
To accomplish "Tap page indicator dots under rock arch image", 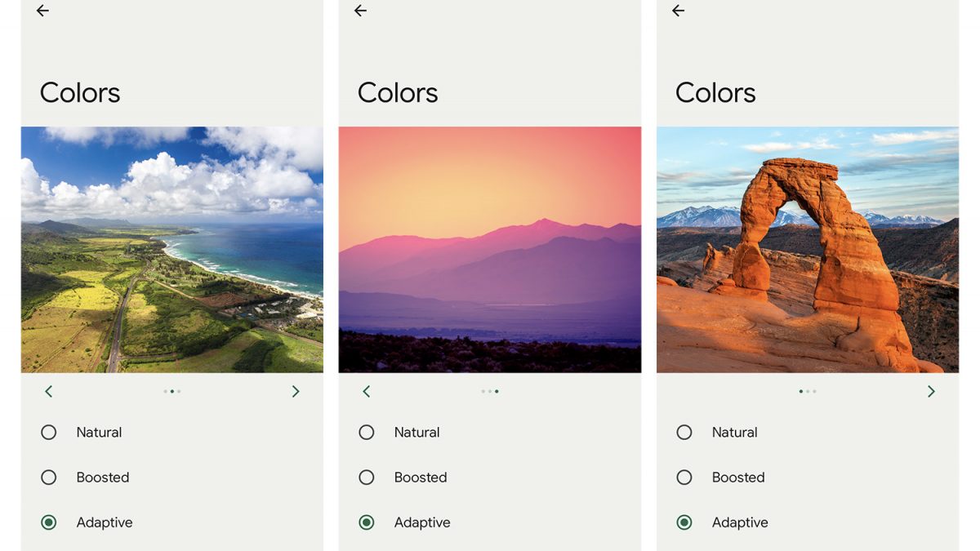I will (x=808, y=392).
